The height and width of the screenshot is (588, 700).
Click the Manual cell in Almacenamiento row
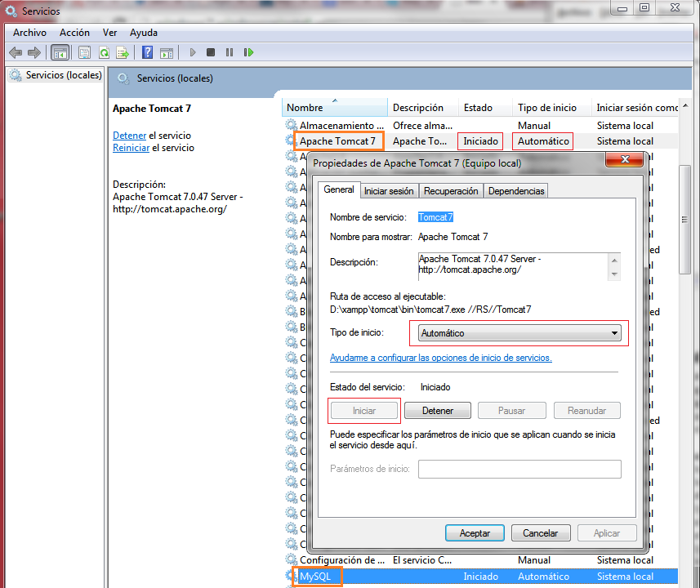point(534,126)
